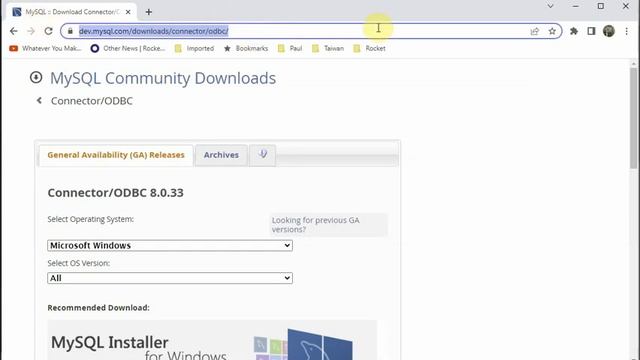Open the Paul bookmarks folder

pos(290,48)
